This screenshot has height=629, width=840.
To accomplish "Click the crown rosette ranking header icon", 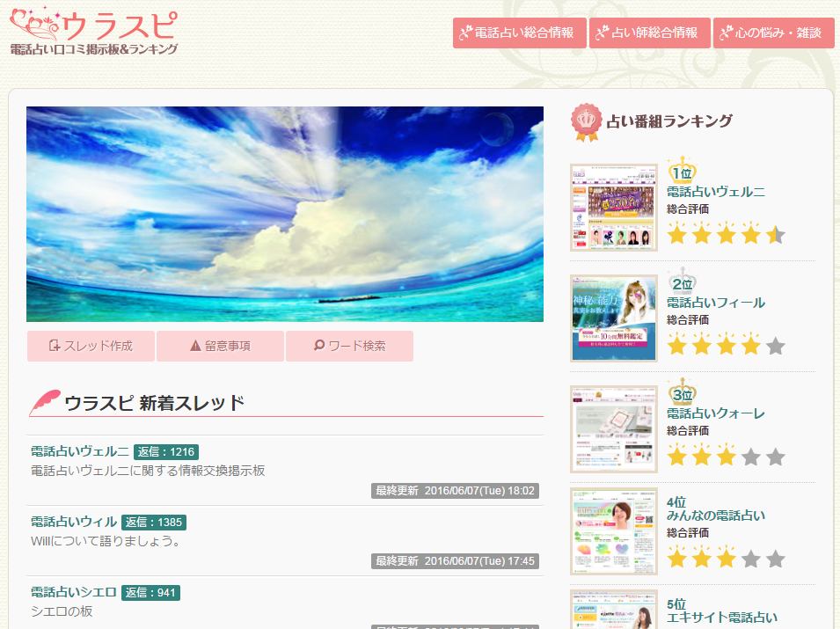I will (586, 122).
